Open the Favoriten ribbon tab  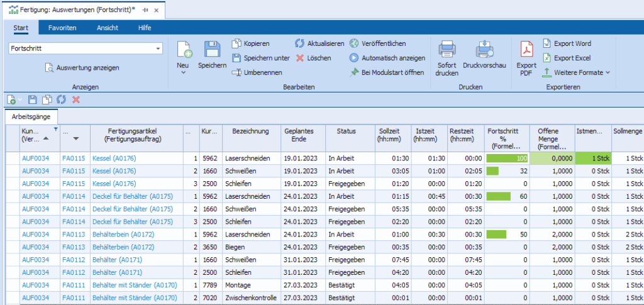click(x=62, y=28)
